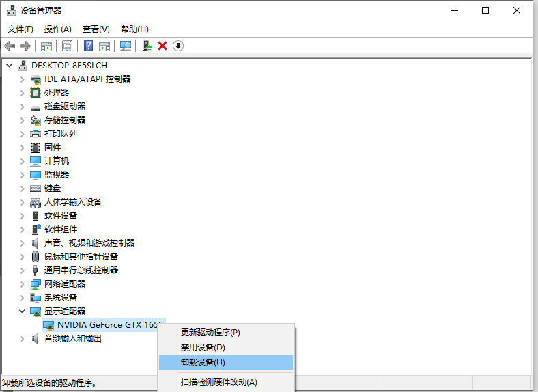Click the scan hardware changes monitor icon
538x392 pixels.
126,46
